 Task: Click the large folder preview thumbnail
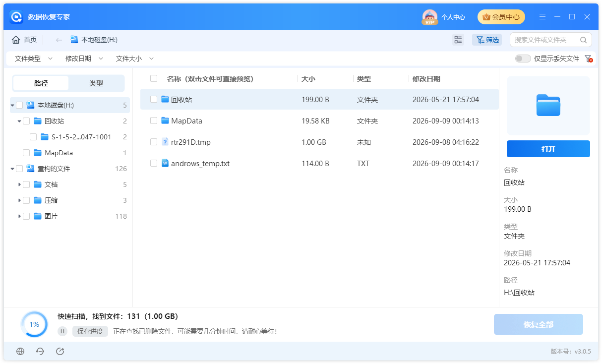[x=548, y=105]
